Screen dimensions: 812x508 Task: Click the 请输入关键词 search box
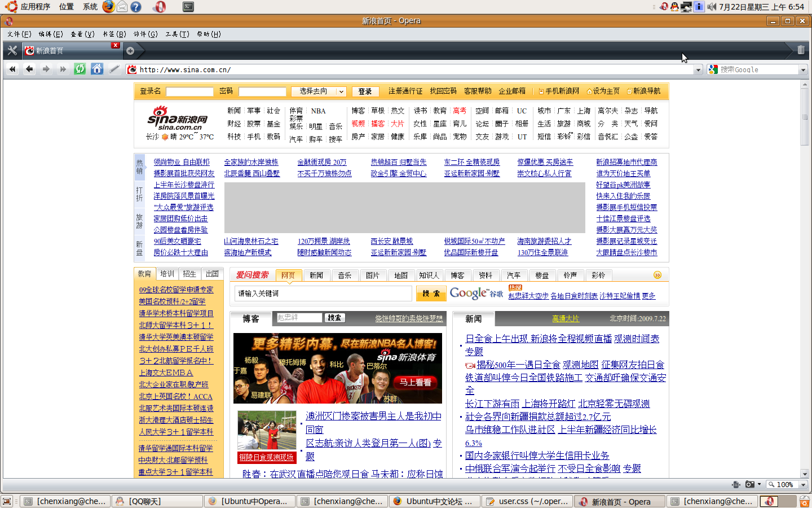(323, 294)
